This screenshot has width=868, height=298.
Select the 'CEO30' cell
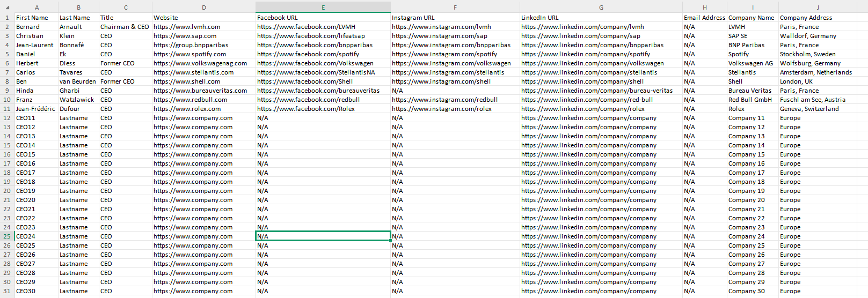[37, 291]
